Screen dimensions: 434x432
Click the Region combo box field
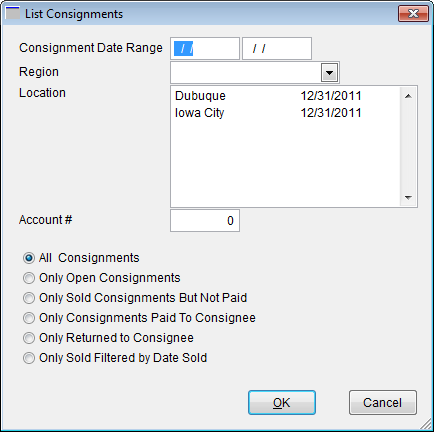tap(255, 72)
